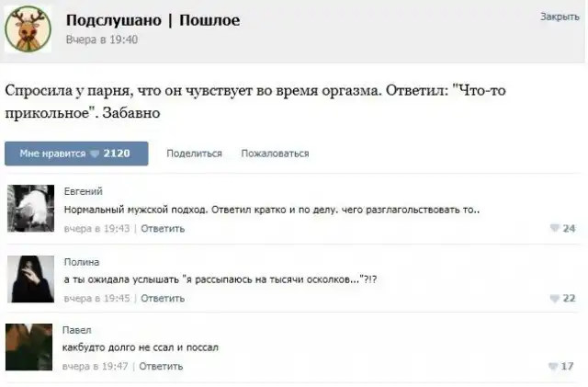Open Евгений's profile picture

(29, 208)
